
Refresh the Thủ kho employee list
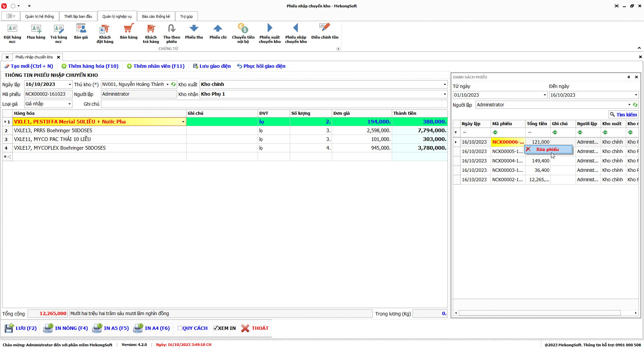click(x=173, y=85)
